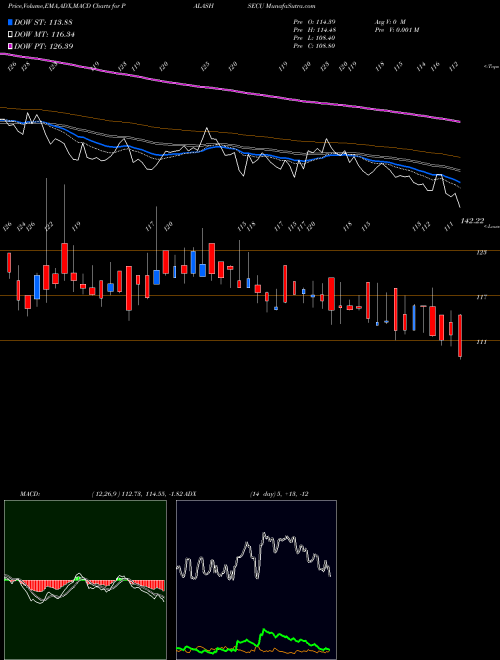The width and height of the screenshot is (500, 660).
Task: Click the 142.22 value beside price line
Action: click(x=472, y=221)
